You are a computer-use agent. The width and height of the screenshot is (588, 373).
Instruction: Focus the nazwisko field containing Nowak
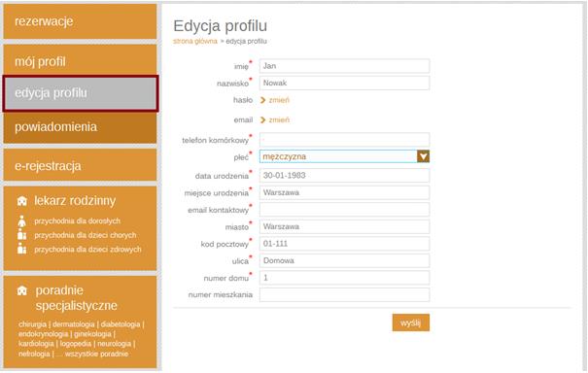click(x=344, y=83)
